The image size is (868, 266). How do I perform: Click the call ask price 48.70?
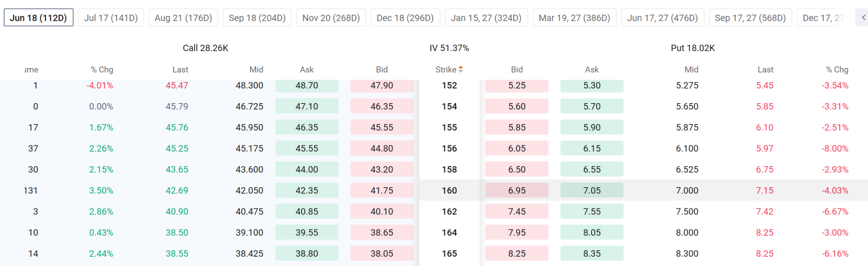[307, 86]
